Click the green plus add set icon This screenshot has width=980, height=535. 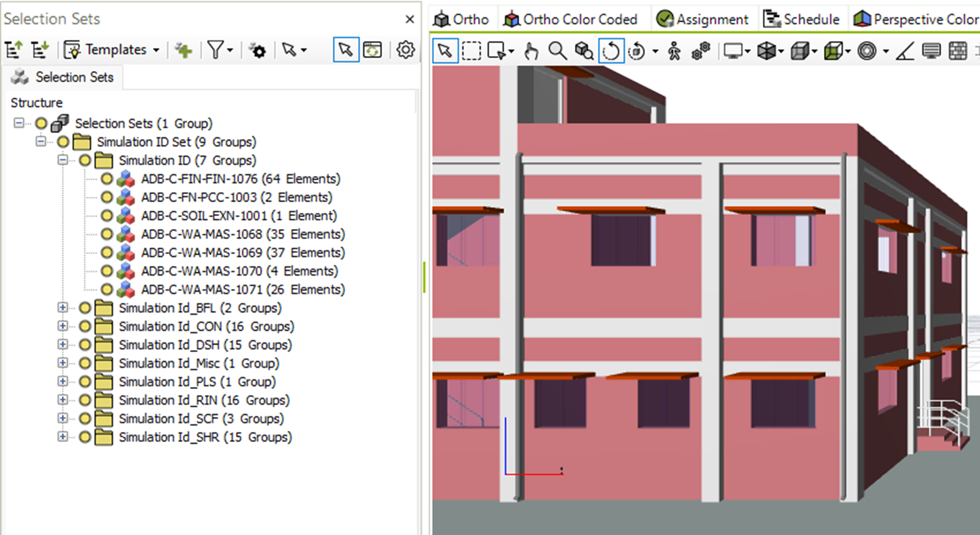pyautogui.click(x=184, y=50)
